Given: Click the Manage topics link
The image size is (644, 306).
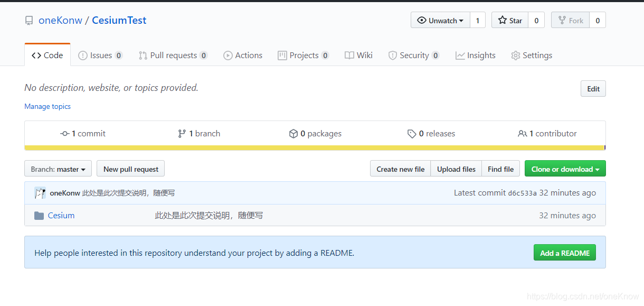Looking at the screenshot, I should pos(48,106).
